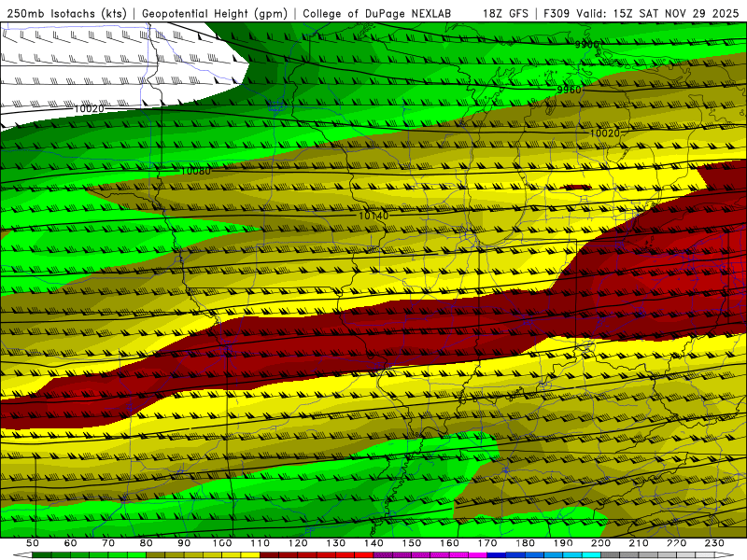Screen dimensions: 747x560
Task: Click the 80 value on the legend scale
Action: [147, 543]
